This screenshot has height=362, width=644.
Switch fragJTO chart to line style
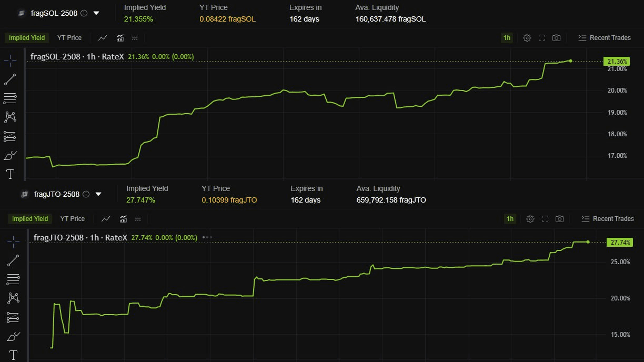pyautogui.click(x=106, y=219)
